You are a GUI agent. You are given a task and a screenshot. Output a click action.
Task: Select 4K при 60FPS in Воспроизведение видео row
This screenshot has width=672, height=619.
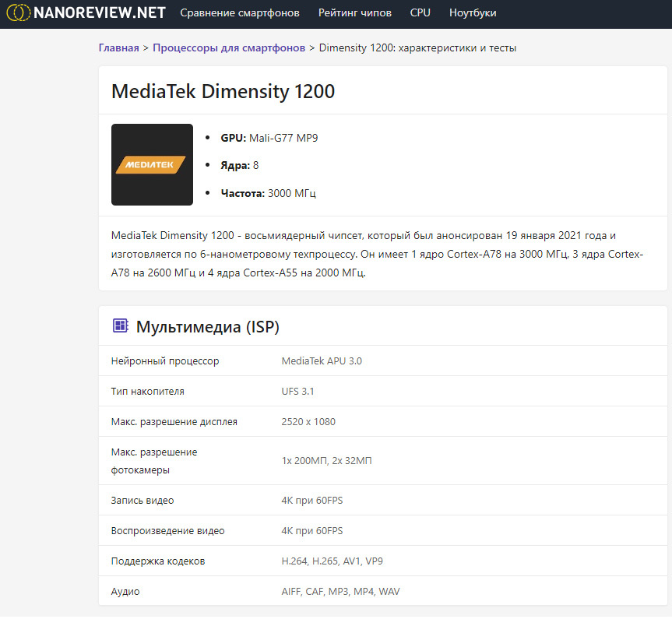click(312, 531)
